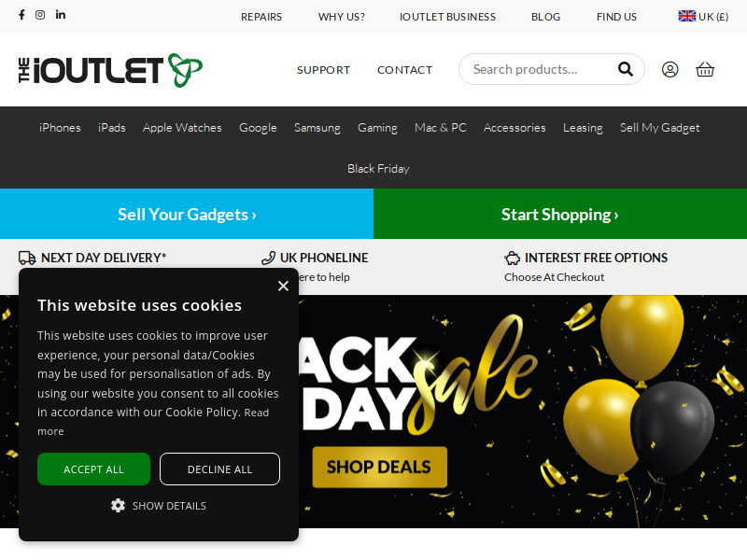Open the Instagram social icon
This screenshot has width=747, height=560.
(x=40, y=15)
